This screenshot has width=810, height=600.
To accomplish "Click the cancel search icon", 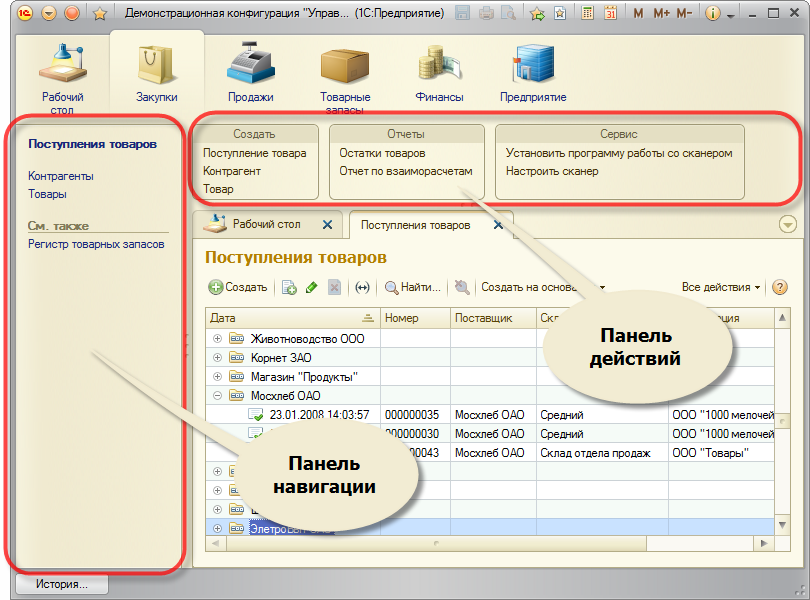I will (462, 287).
